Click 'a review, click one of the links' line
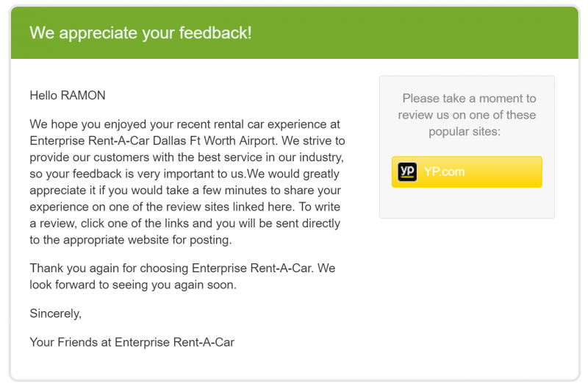 (x=185, y=224)
